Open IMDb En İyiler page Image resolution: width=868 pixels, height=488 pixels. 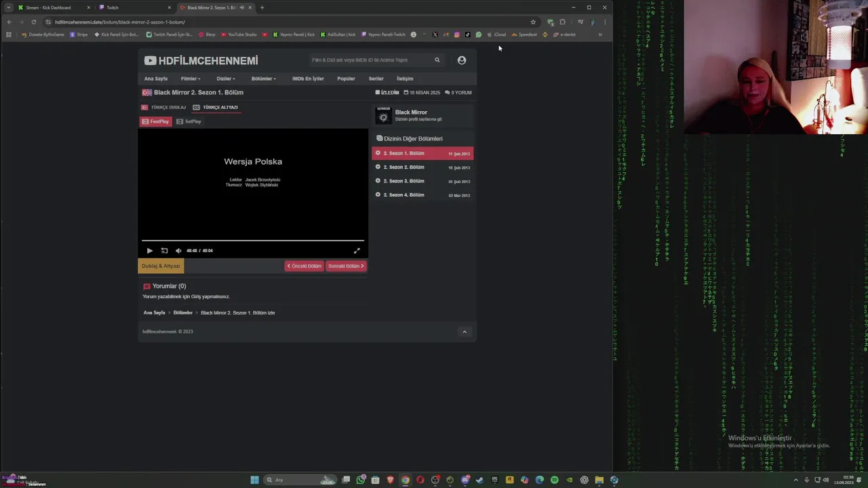pyautogui.click(x=308, y=79)
